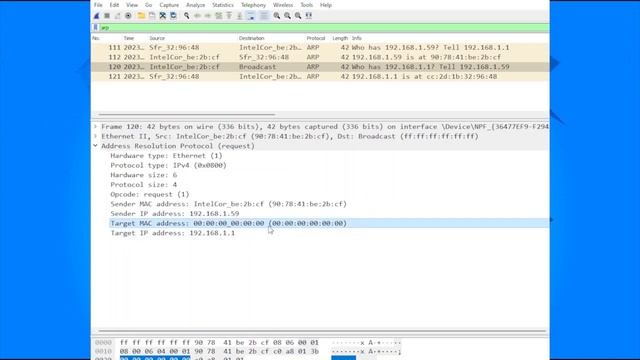Select the Sender MAC address field
This screenshot has width=640, height=360.
[228, 204]
